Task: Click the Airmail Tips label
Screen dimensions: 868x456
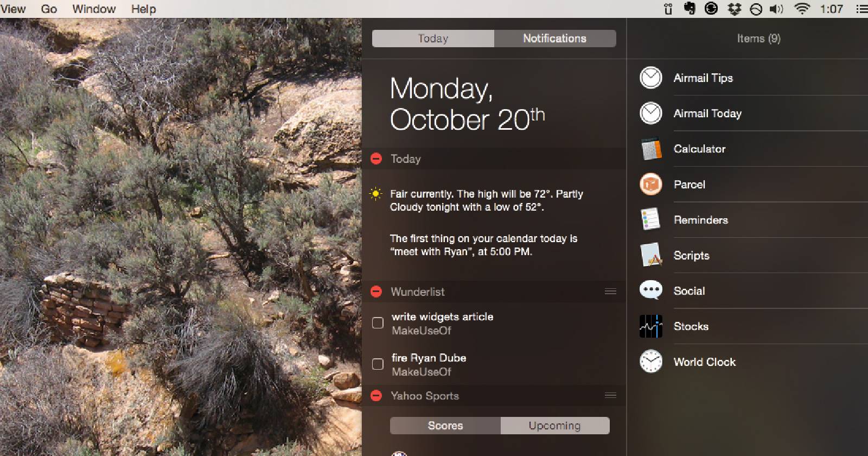Action: pyautogui.click(x=703, y=78)
